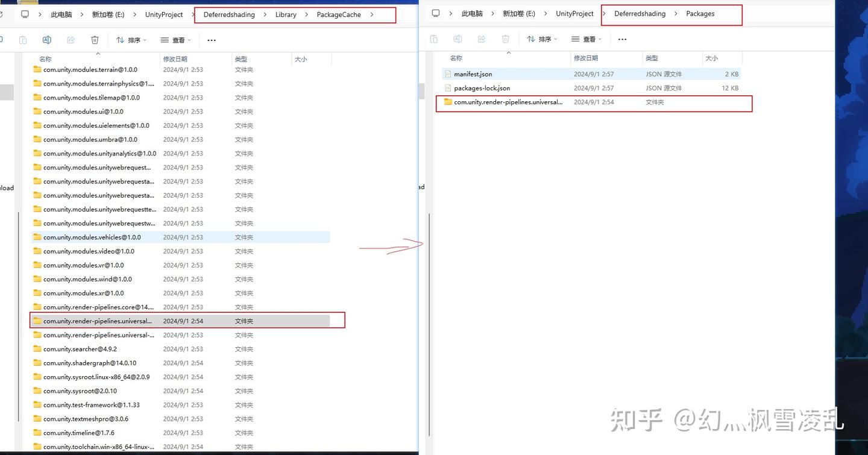Expand the chevron after Library in address bar
Image resolution: width=868 pixels, height=455 pixels.
(306, 14)
